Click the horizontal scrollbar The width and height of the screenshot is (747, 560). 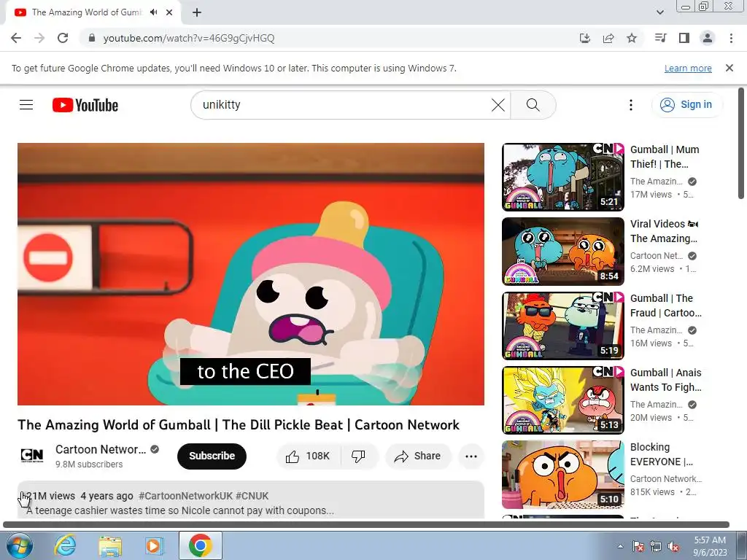366,524
